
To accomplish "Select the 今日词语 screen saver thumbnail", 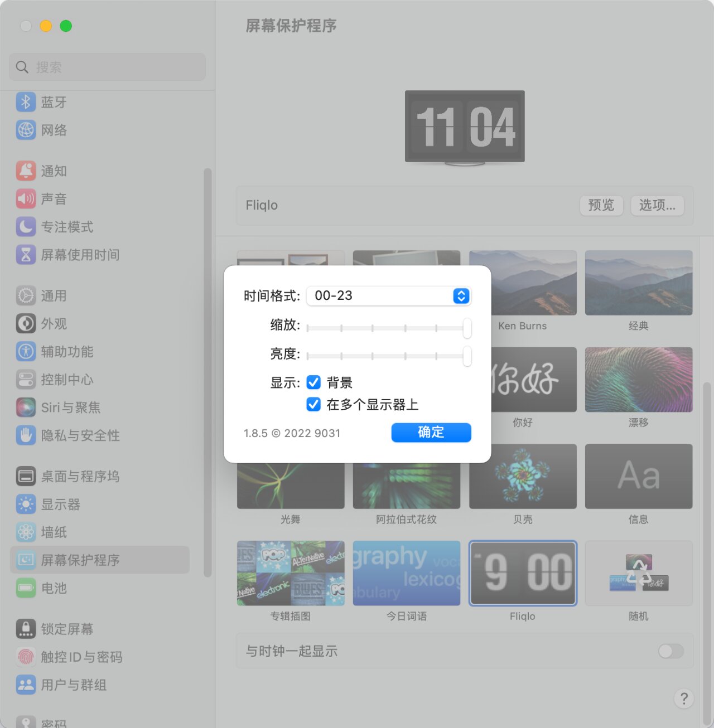I will tap(407, 573).
